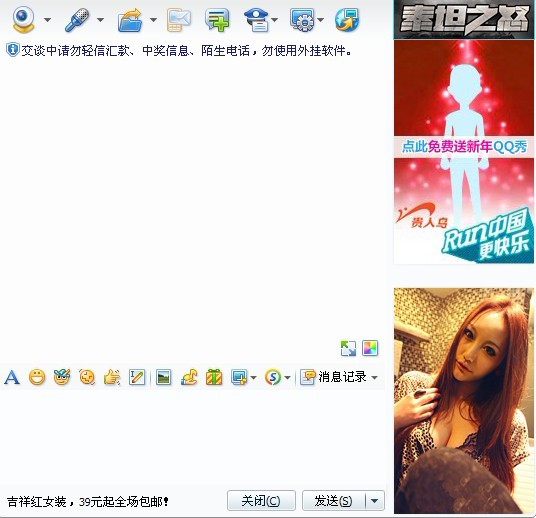The width and height of the screenshot is (536, 518).
Task: Click the Sogou S search icon
Action: click(x=273, y=377)
